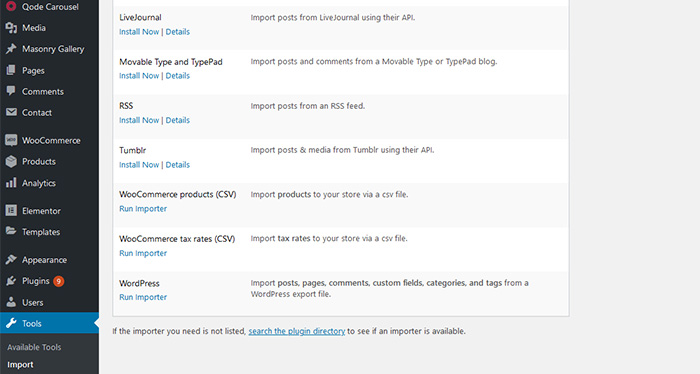This screenshot has height=374, width=700.
Task: Click the WooCommerce icon in sidebar
Action: point(11,140)
